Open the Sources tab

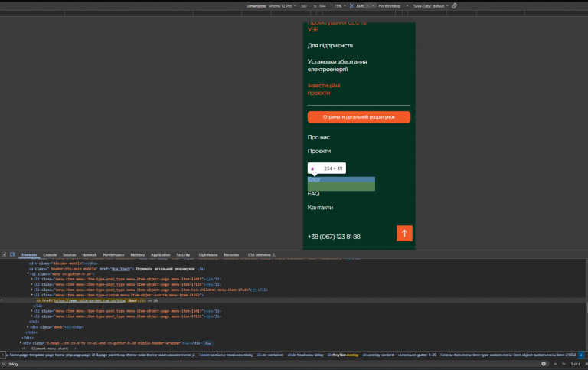70,255
